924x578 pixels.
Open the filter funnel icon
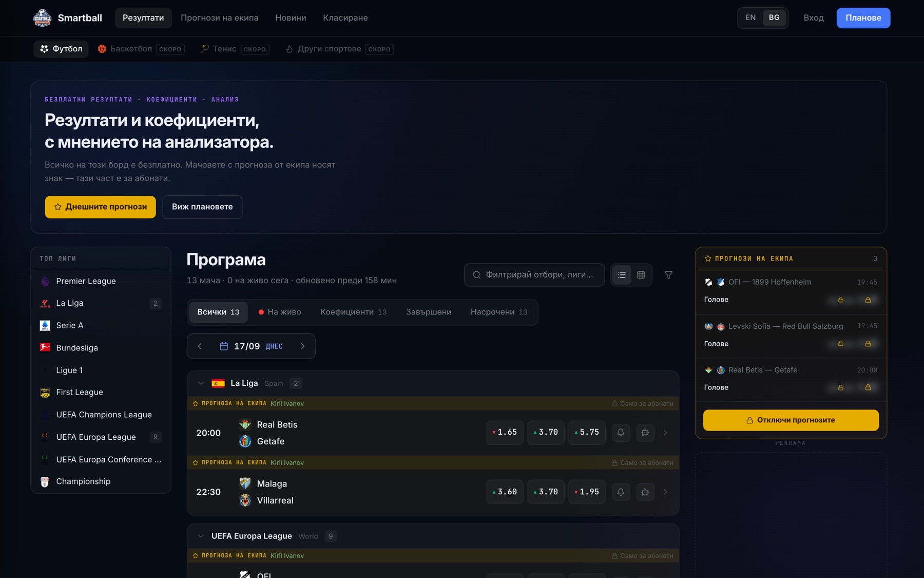668,275
